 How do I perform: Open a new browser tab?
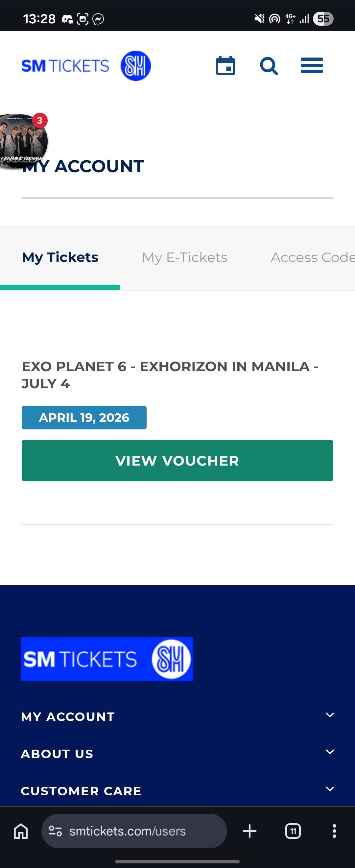[249, 831]
